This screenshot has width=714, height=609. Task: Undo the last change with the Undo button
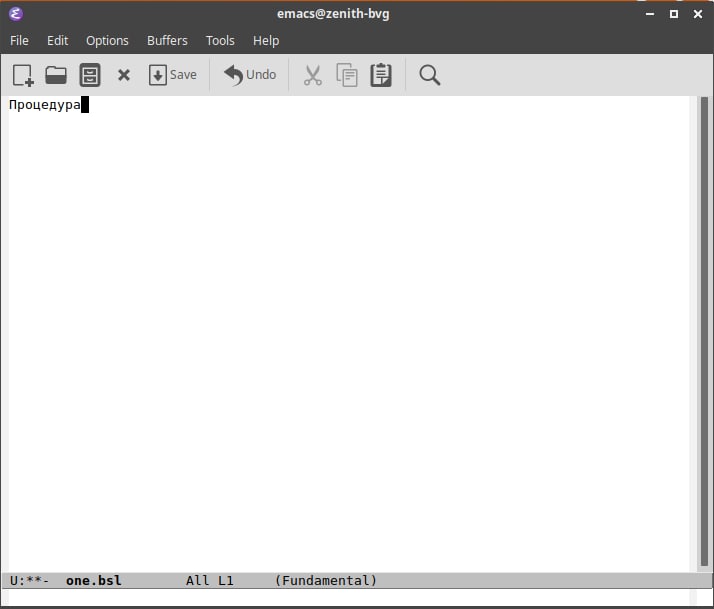(250, 75)
